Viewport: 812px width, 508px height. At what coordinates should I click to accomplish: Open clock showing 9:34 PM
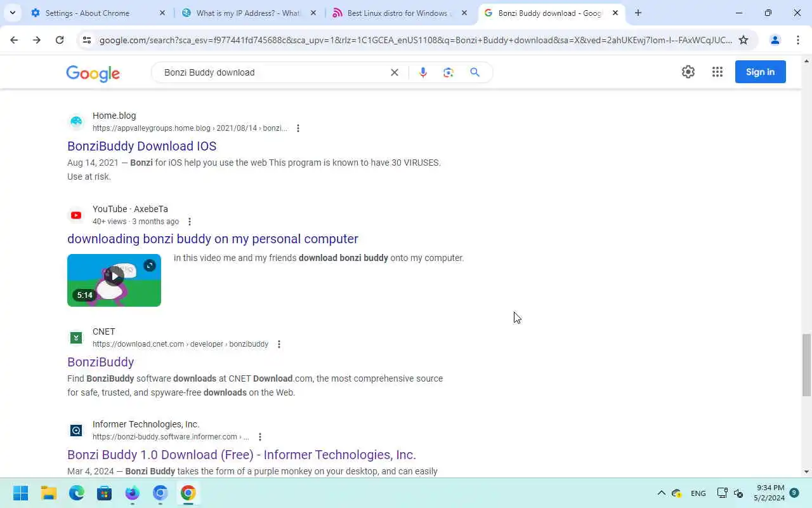point(769,493)
